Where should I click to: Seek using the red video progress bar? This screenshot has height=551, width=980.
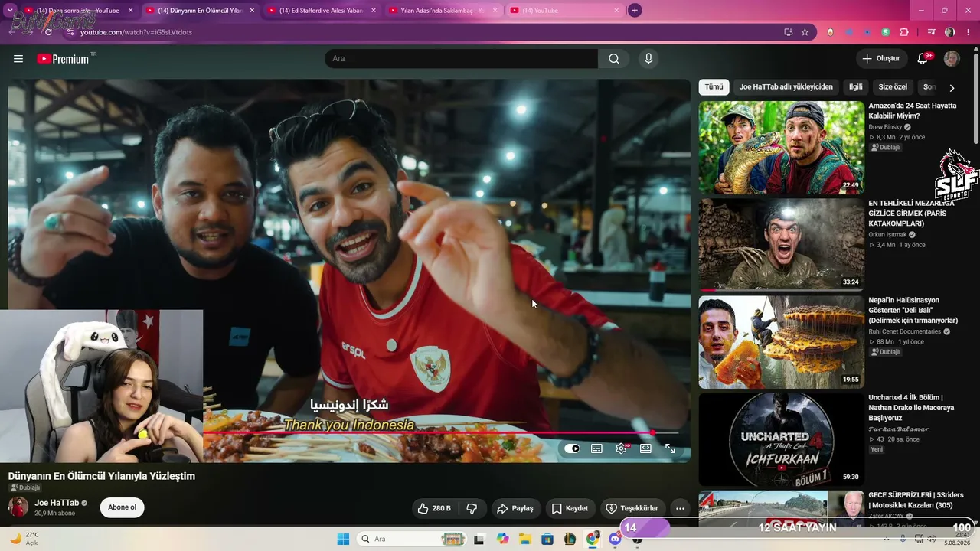pos(440,433)
